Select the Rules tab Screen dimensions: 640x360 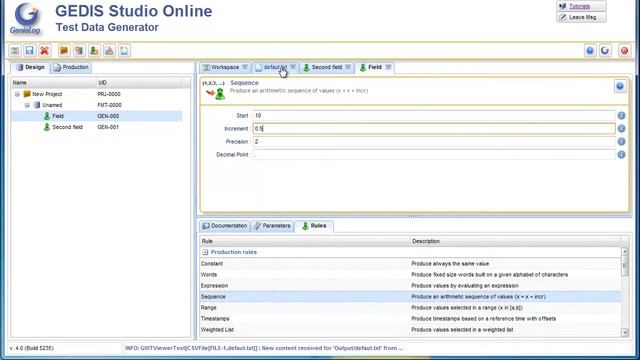(x=314, y=226)
